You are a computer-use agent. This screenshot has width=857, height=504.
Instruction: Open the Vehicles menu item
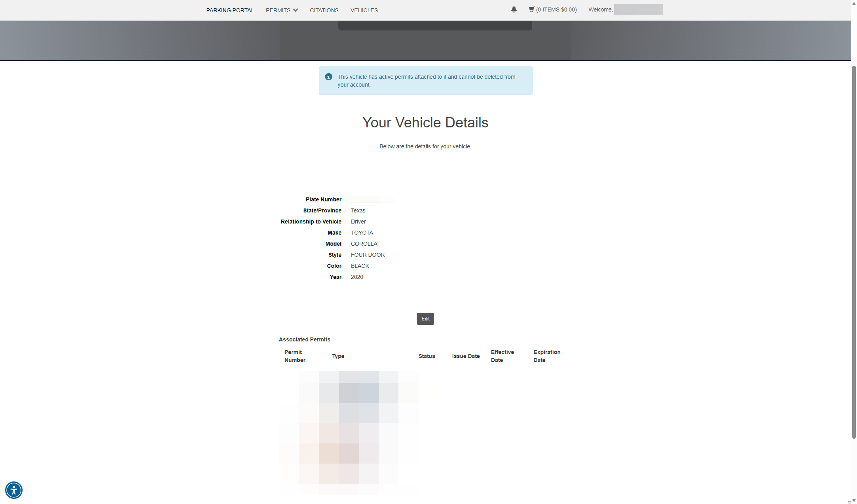coord(364,10)
